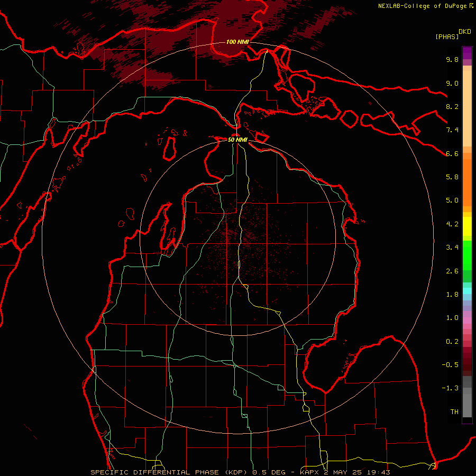Image resolution: width=476 pixels, height=476 pixels.
Task: Click the [PHAS] legend heading
Action: pos(447,36)
